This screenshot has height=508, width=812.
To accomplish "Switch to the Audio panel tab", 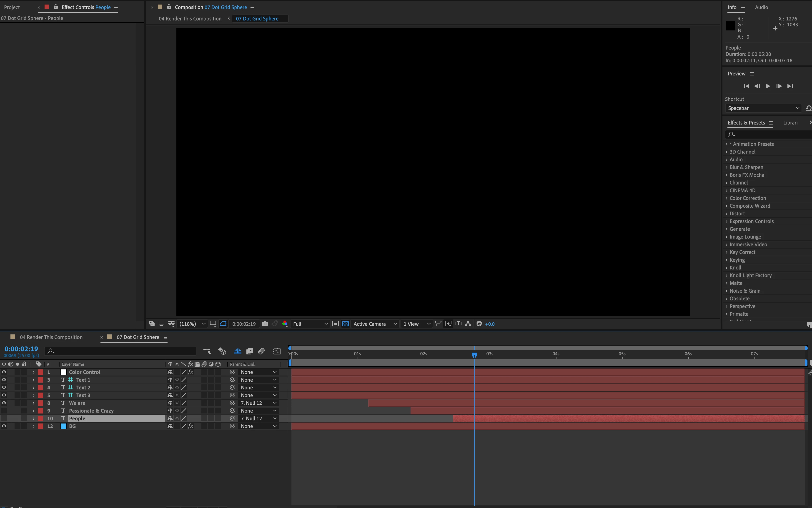I will point(761,7).
